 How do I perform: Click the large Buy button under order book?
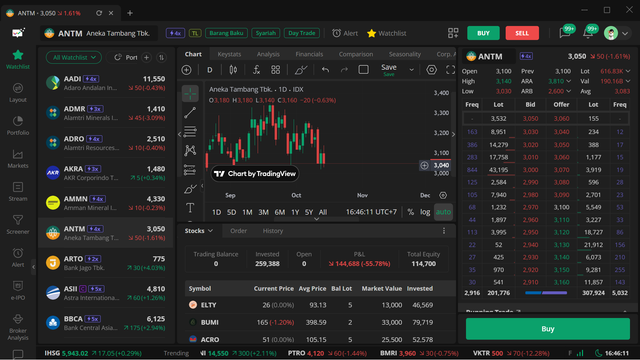pyautogui.click(x=548, y=329)
